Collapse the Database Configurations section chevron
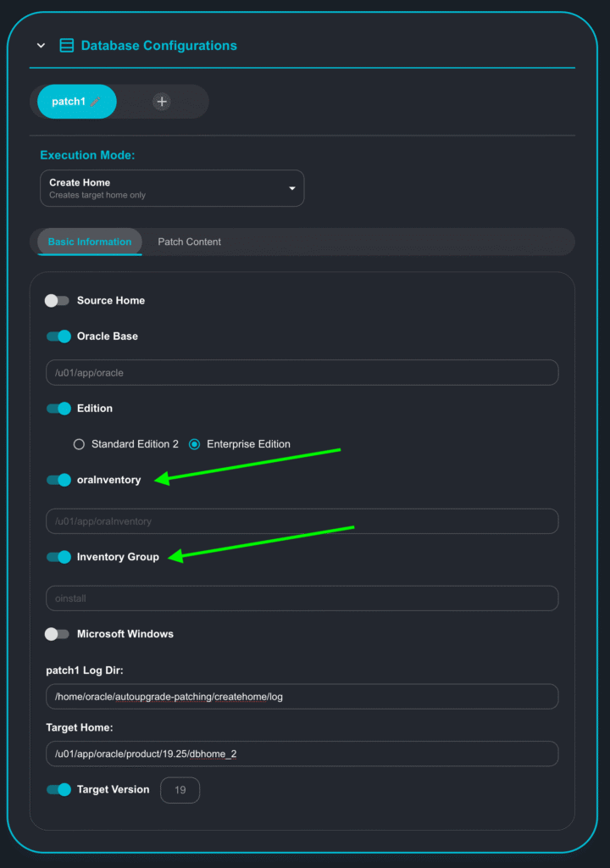The image size is (610, 868). [x=41, y=46]
